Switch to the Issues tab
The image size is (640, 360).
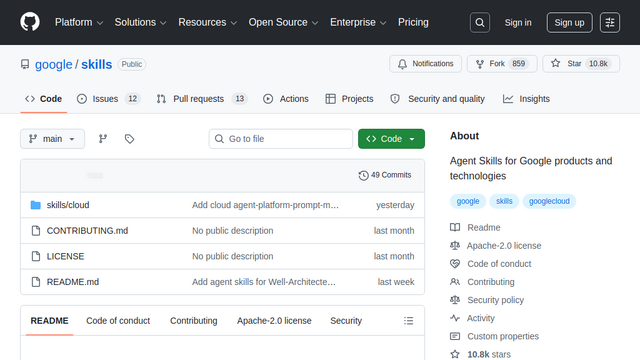click(109, 99)
